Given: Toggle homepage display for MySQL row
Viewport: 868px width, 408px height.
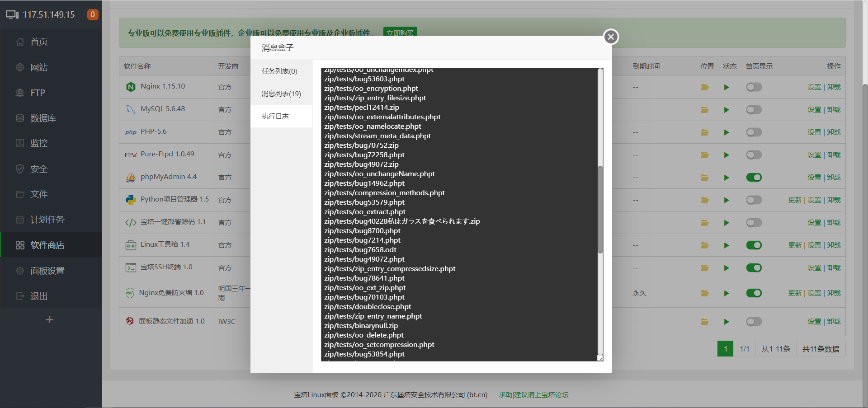Looking at the screenshot, I should coord(754,110).
